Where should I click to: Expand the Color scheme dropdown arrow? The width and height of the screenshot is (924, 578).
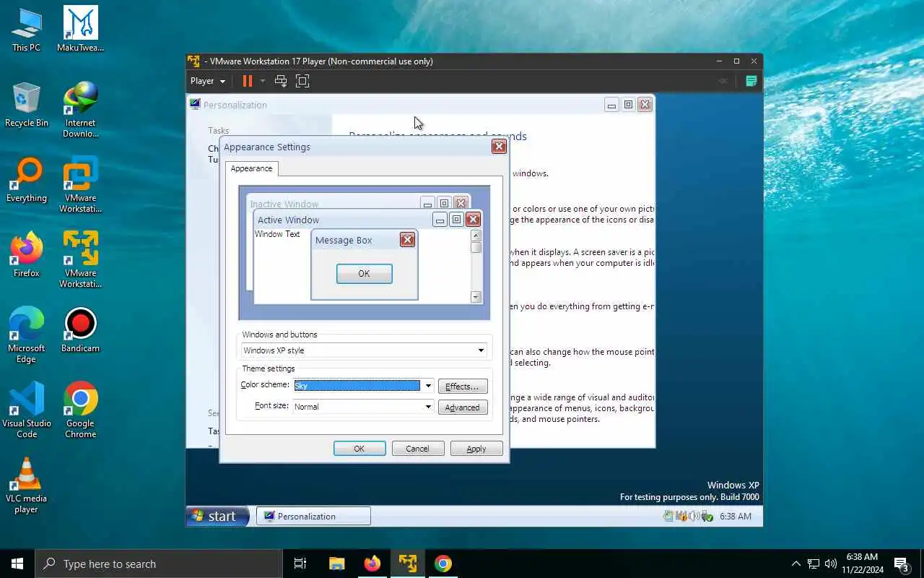tap(427, 386)
